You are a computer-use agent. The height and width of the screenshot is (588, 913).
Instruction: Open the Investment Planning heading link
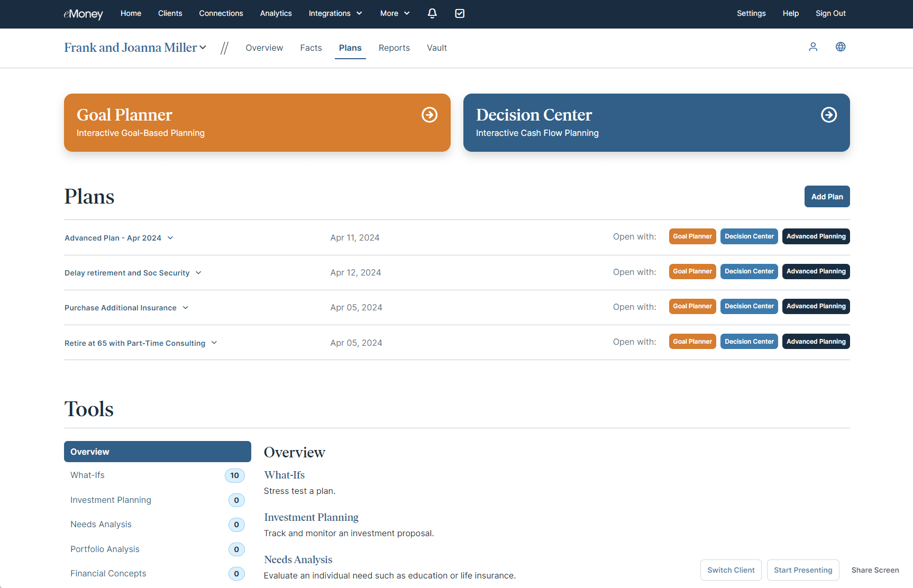pos(311,517)
